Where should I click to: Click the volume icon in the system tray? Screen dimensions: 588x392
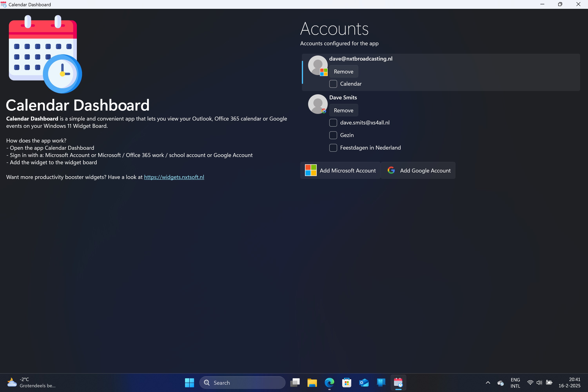(x=539, y=383)
